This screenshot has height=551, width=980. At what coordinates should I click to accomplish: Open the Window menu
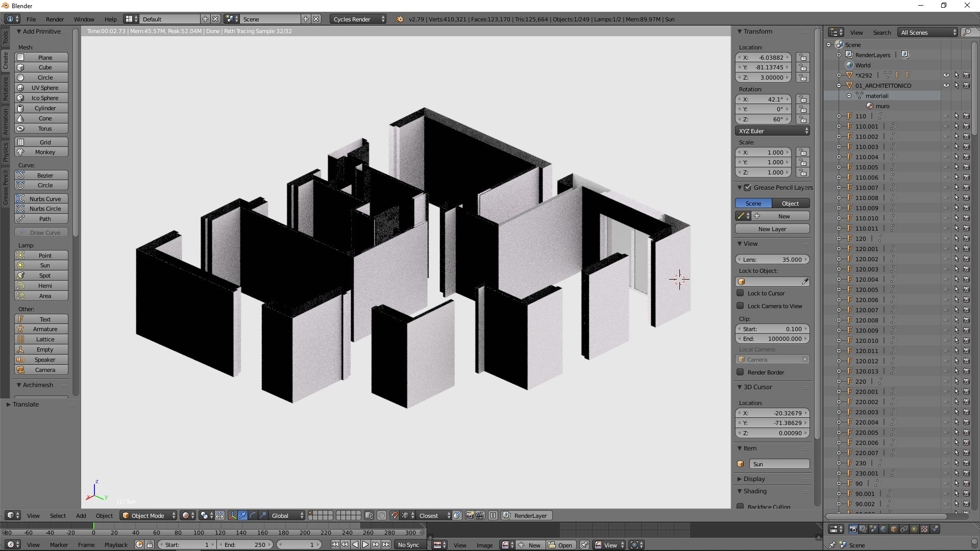tap(84, 19)
